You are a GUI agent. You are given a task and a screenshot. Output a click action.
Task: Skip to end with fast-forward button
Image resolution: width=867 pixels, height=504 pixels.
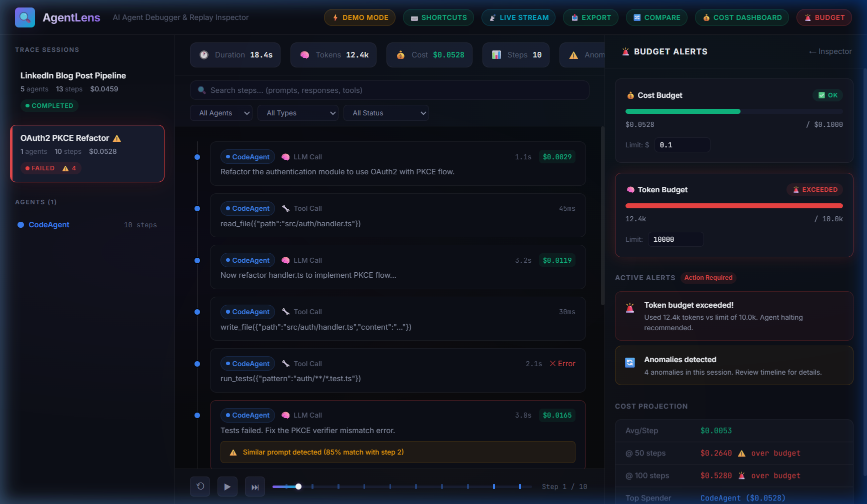click(x=255, y=487)
